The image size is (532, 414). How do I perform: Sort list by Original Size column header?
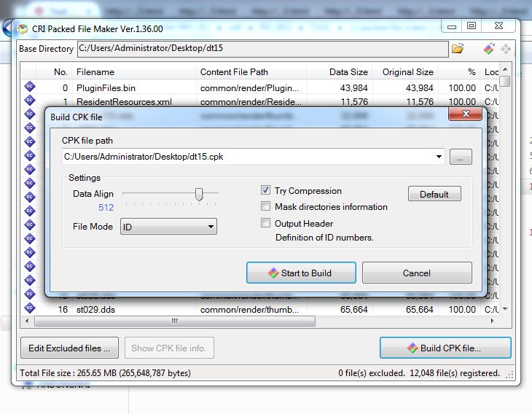click(404, 72)
